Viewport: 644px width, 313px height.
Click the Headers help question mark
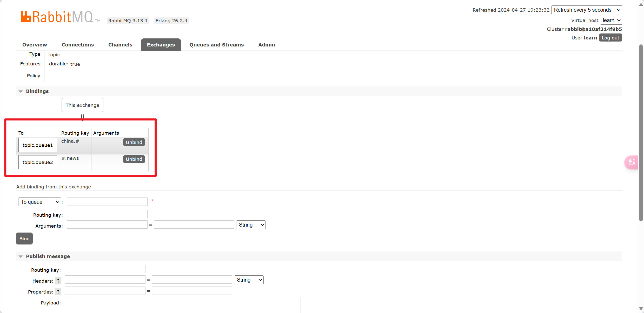(58, 281)
